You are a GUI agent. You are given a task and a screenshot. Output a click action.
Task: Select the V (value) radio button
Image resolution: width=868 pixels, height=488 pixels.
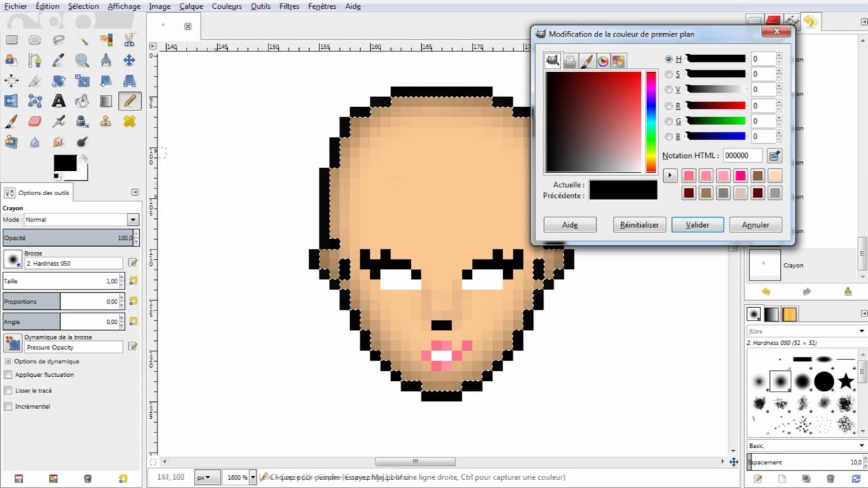click(x=669, y=89)
